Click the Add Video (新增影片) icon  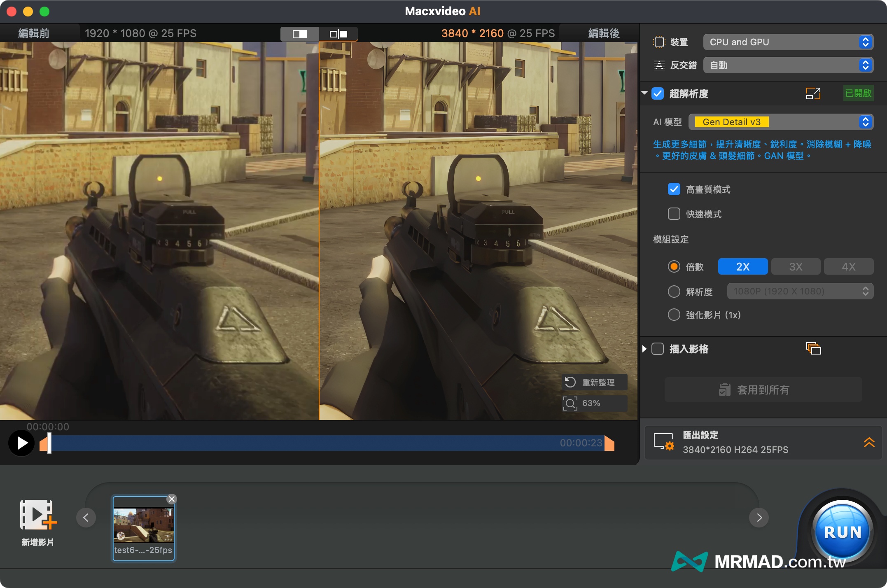(38, 515)
